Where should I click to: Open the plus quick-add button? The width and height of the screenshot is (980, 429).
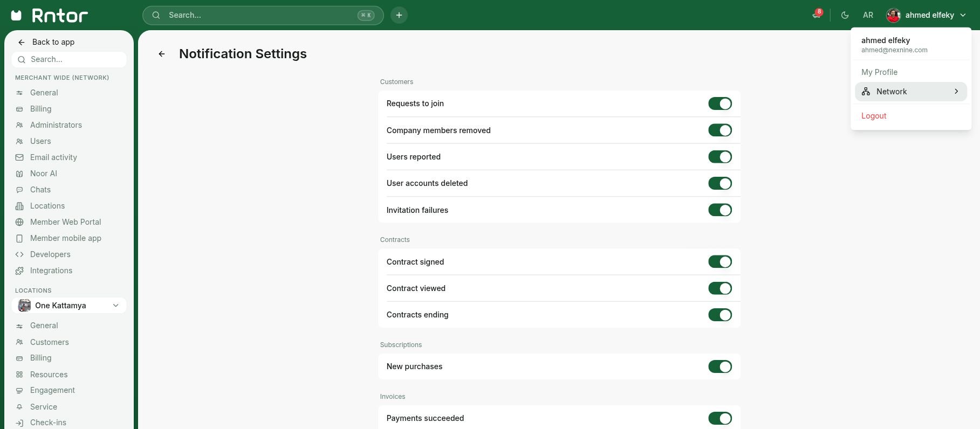399,15
